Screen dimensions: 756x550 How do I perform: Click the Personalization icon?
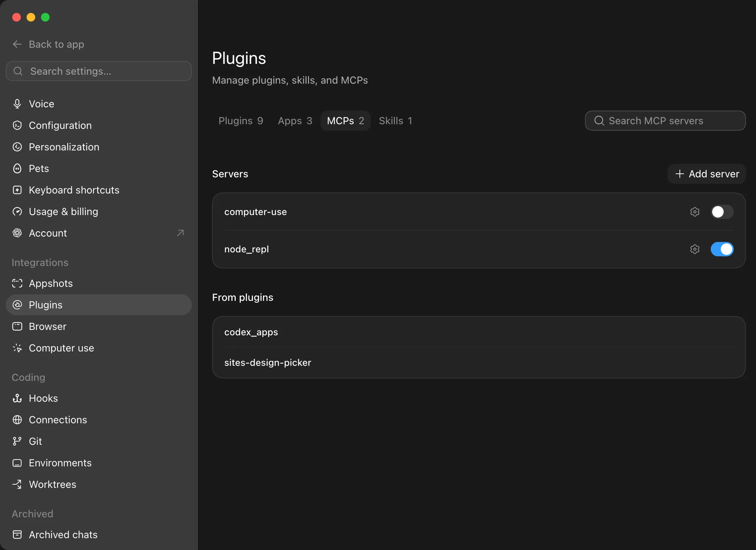click(x=17, y=147)
